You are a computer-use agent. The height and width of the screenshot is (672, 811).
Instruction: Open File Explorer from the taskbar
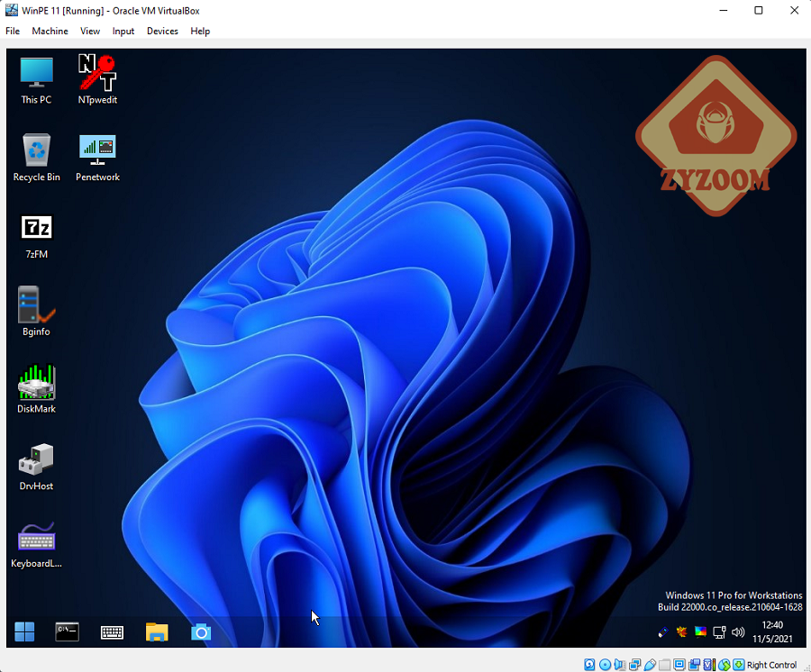(157, 631)
